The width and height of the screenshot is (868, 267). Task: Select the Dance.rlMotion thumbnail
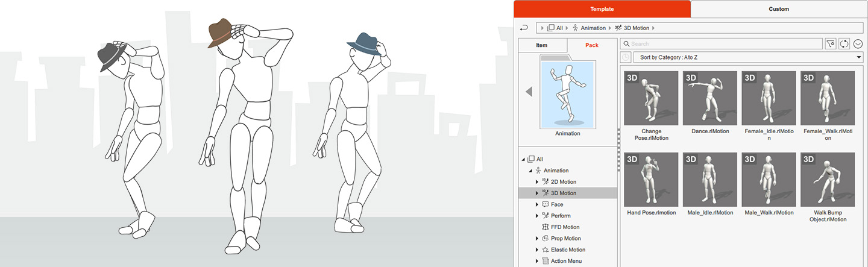pos(709,98)
